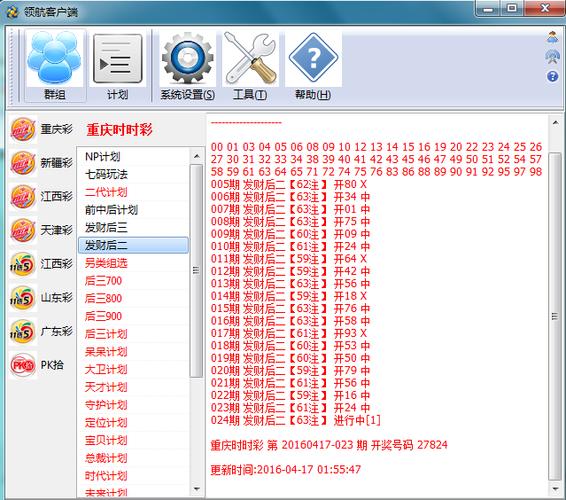Click the plan list scrollbar thumb
The image size is (566, 500).
click(x=196, y=271)
